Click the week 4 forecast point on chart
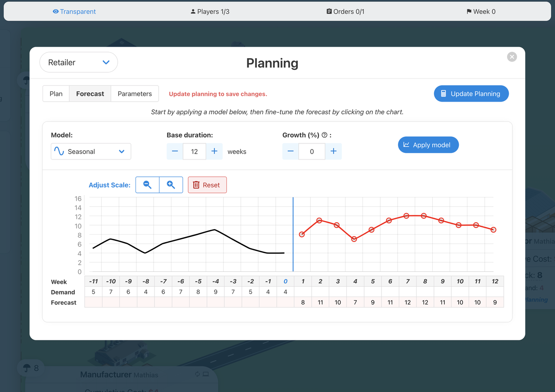 354,239
